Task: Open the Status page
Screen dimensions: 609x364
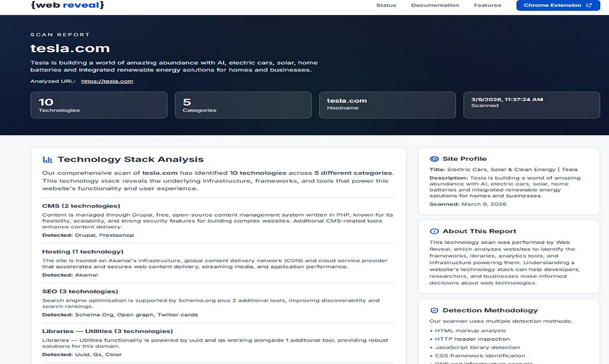Action: coord(386,5)
